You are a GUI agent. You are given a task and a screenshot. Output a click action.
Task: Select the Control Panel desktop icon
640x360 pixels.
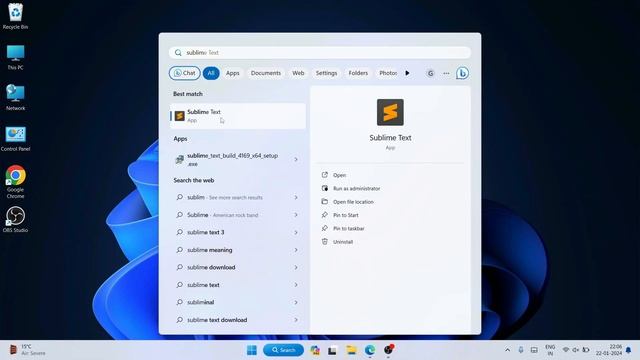tap(16, 139)
